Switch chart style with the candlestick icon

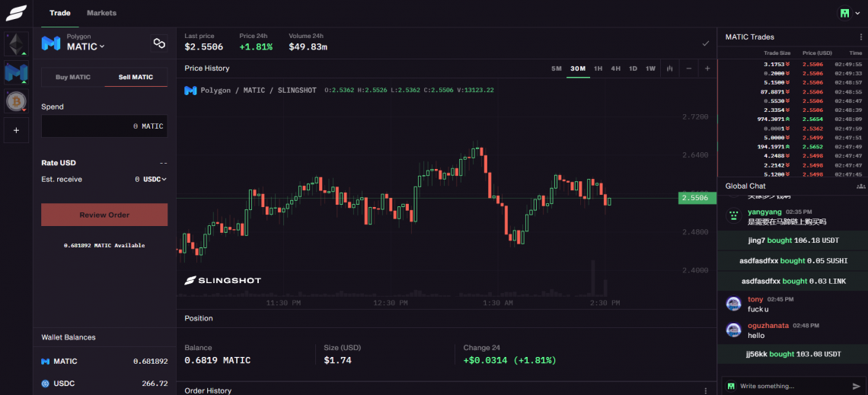coord(670,68)
